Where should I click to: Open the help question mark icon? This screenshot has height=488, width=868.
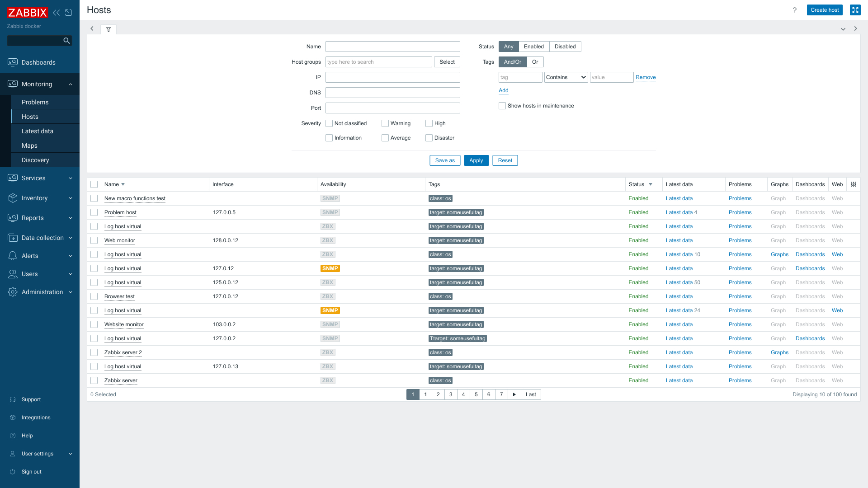[x=795, y=10]
